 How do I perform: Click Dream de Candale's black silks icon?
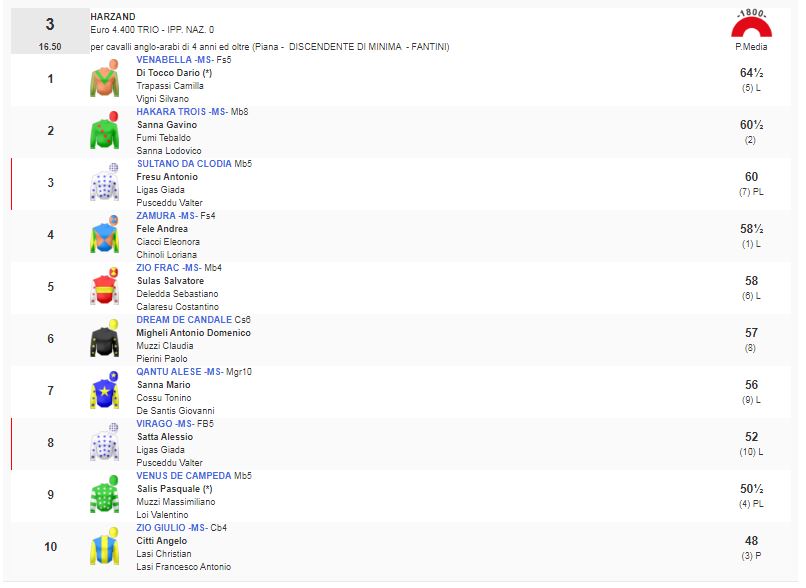pos(104,339)
